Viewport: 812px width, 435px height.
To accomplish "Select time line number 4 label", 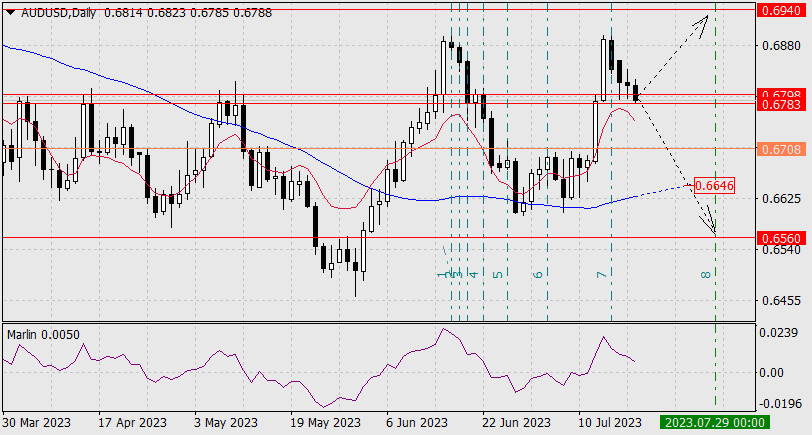I will [474, 274].
